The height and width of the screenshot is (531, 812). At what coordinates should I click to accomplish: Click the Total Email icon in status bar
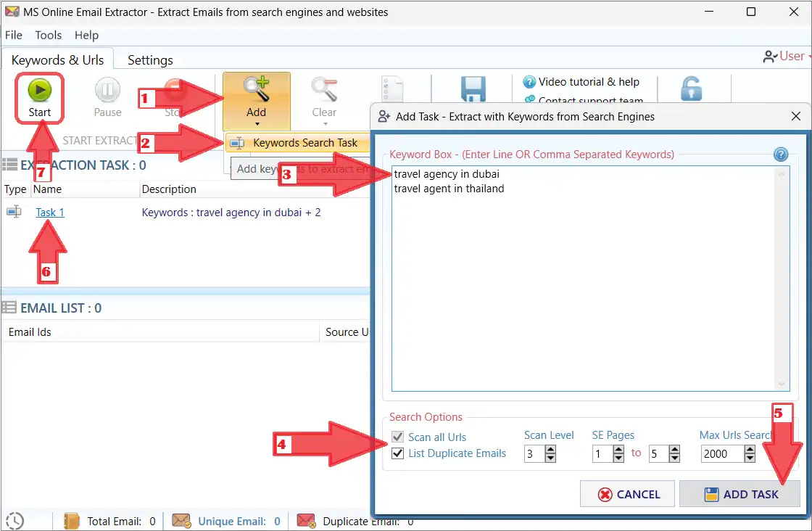coord(71,521)
